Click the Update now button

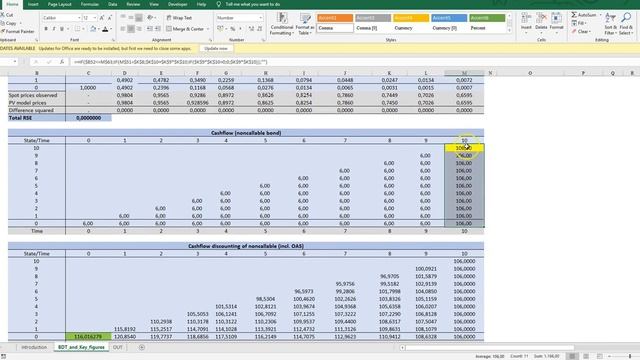click(x=216, y=48)
